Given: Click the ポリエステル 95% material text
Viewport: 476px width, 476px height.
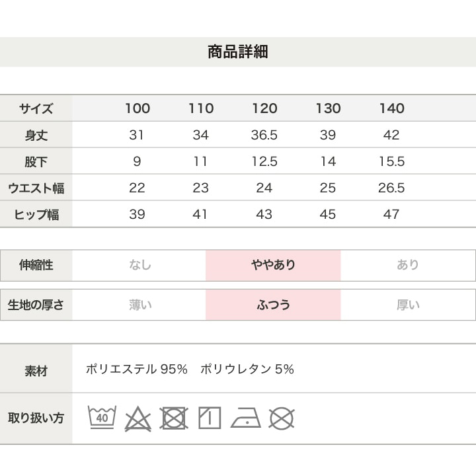Looking at the screenshot, I should point(137,370).
